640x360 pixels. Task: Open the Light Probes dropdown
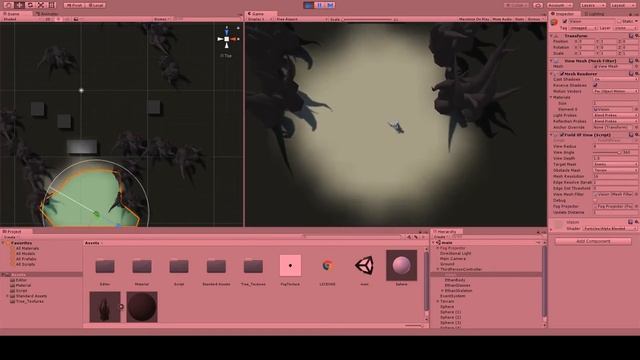615,115
